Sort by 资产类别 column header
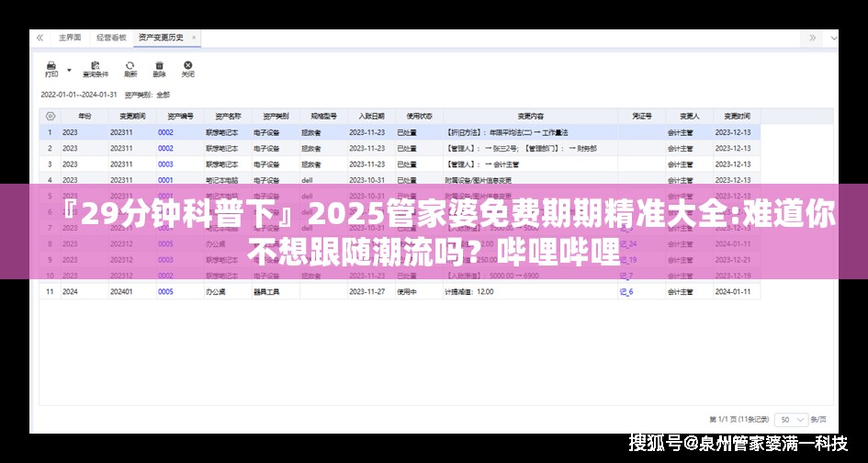Screen dimensions: 868x463 276,117
